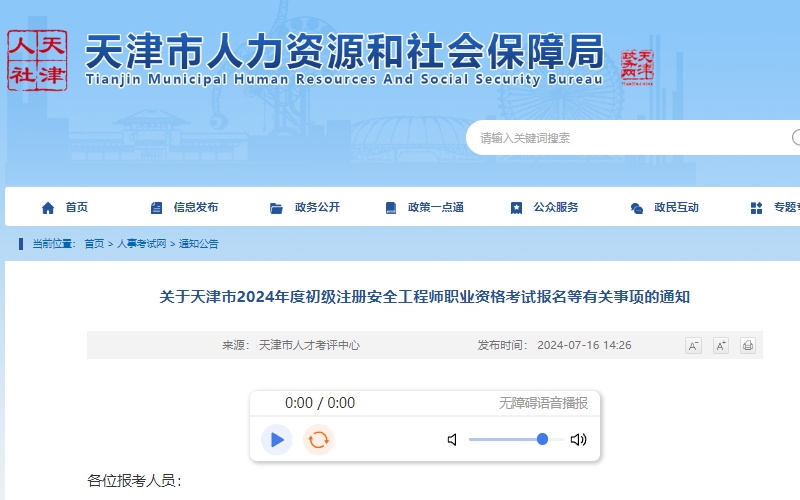Image resolution: width=800 pixels, height=500 pixels.
Task: Click the loud volume speaker icon
Action: tap(578, 439)
